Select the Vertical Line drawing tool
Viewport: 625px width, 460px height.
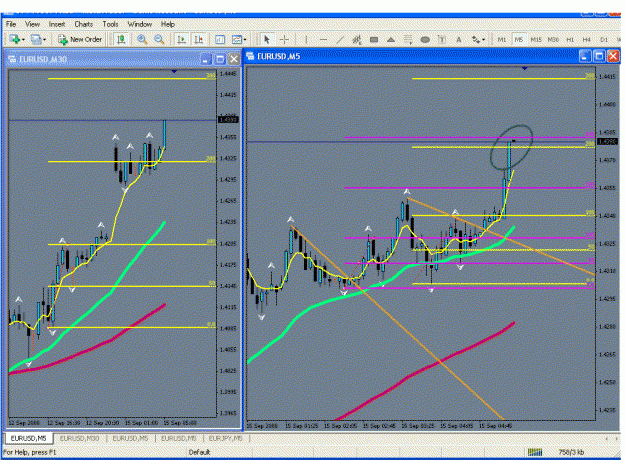pyautogui.click(x=306, y=39)
